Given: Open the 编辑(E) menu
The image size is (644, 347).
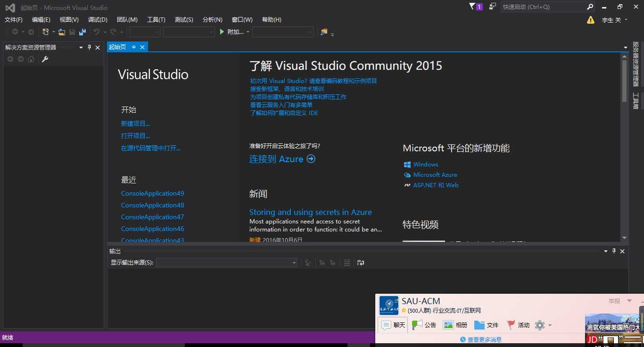Looking at the screenshot, I should click(x=41, y=19).
